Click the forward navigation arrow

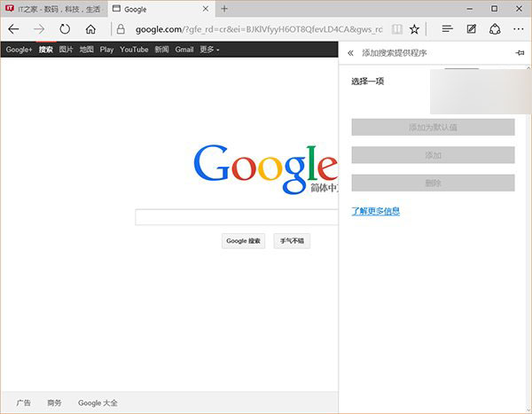tap(39, 29)
